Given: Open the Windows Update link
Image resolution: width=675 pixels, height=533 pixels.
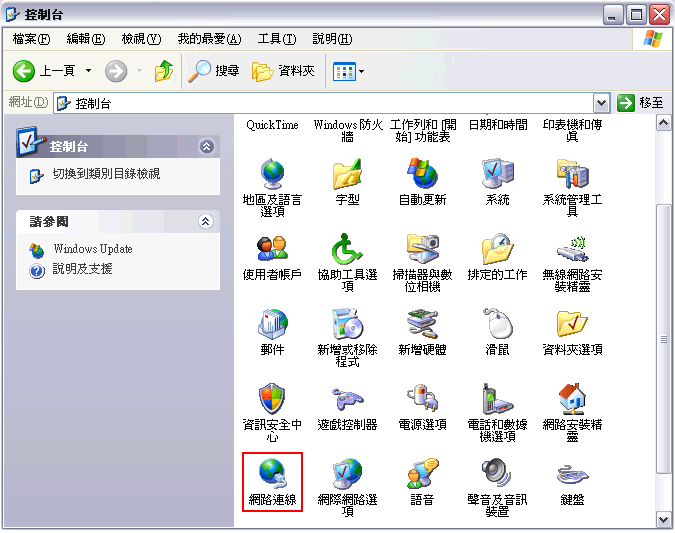Looking at the screenshot, I should pos(93,249).
